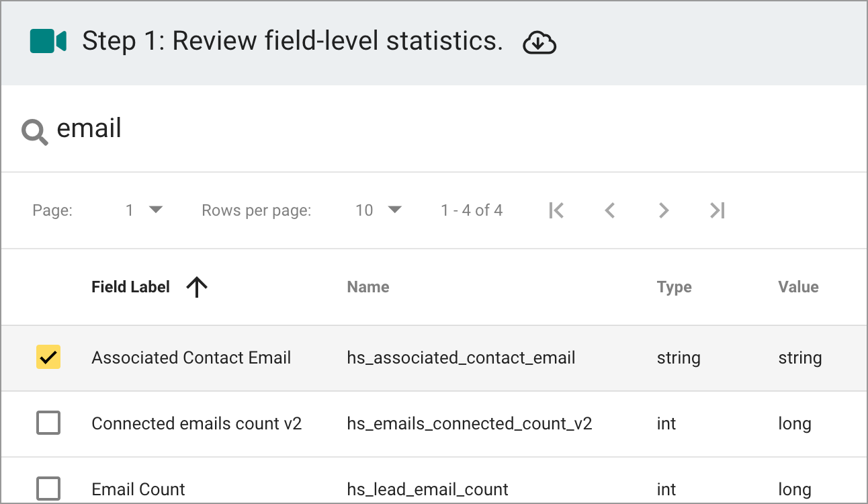Jump to the last page of results
This screenshot has height=504, width=868.
pyautogui.click(x=718, y=210)
